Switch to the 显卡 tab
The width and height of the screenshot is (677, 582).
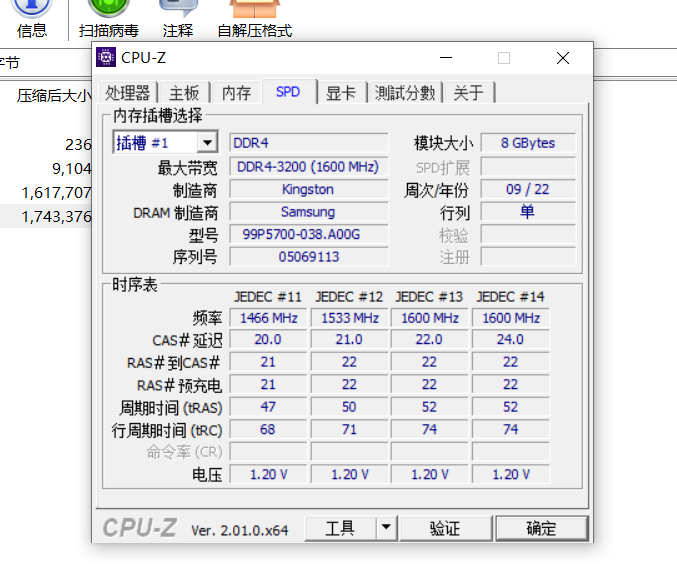tap(341, 93)
